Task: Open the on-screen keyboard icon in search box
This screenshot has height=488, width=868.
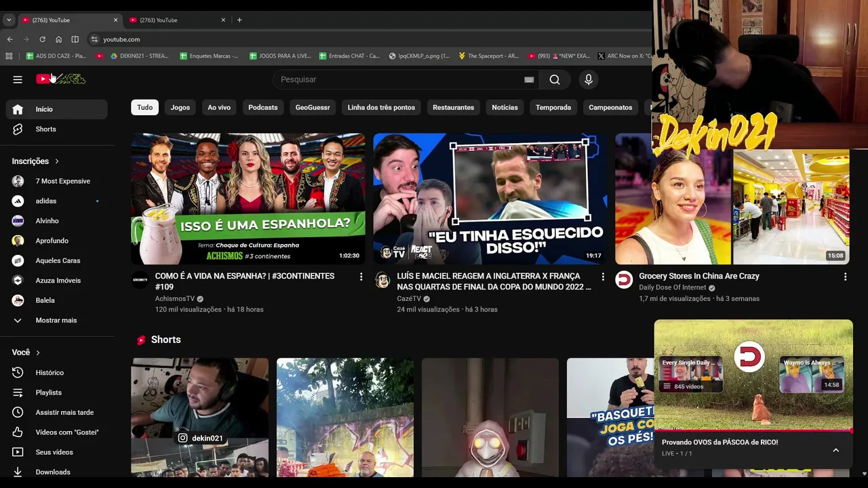Action: [529, 79]
